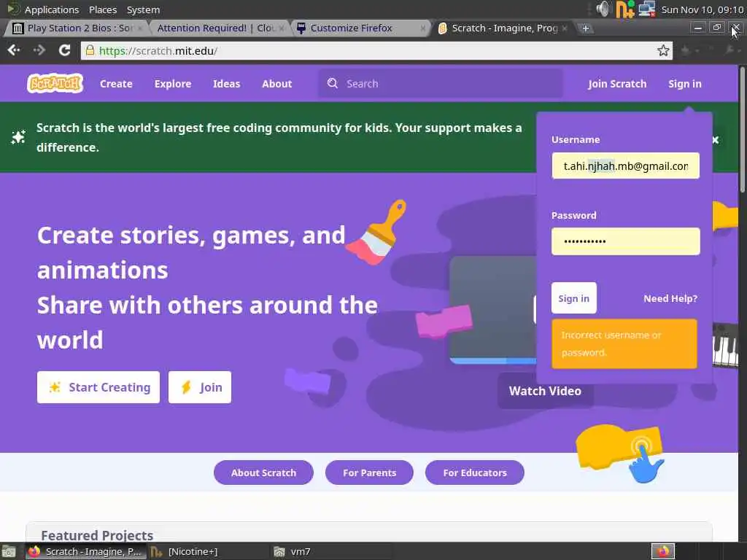747x560 pixels.
Task: Click the browser forward arrow
Action: (x=39, y=50)
